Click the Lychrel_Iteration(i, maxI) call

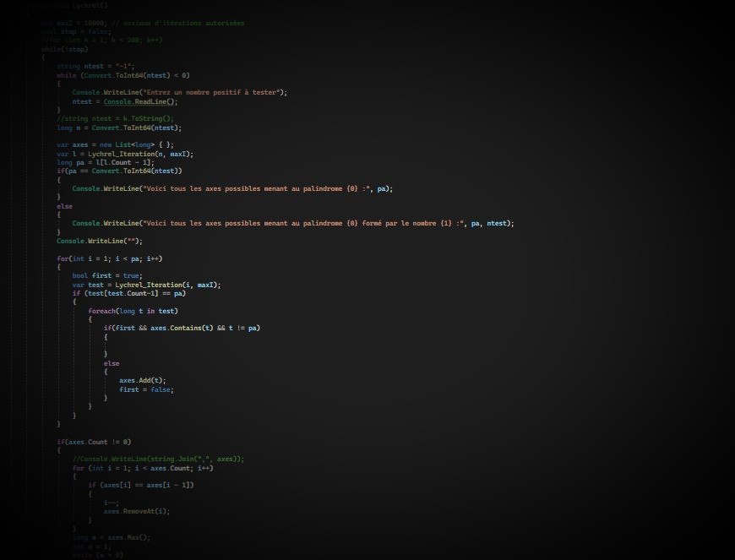(x=166, y=285)
